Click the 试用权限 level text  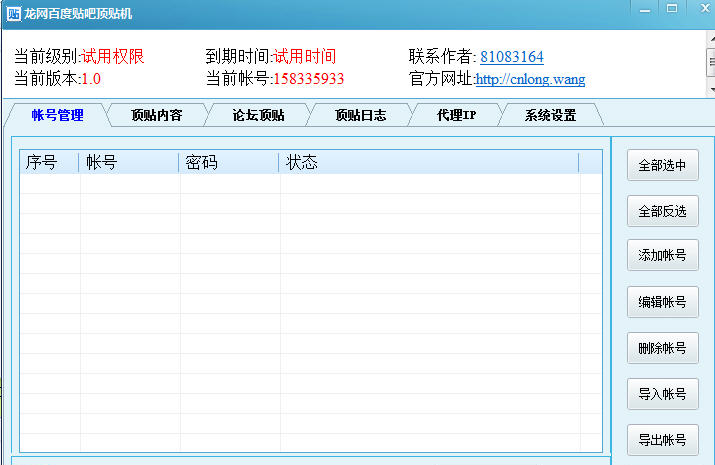113,57
